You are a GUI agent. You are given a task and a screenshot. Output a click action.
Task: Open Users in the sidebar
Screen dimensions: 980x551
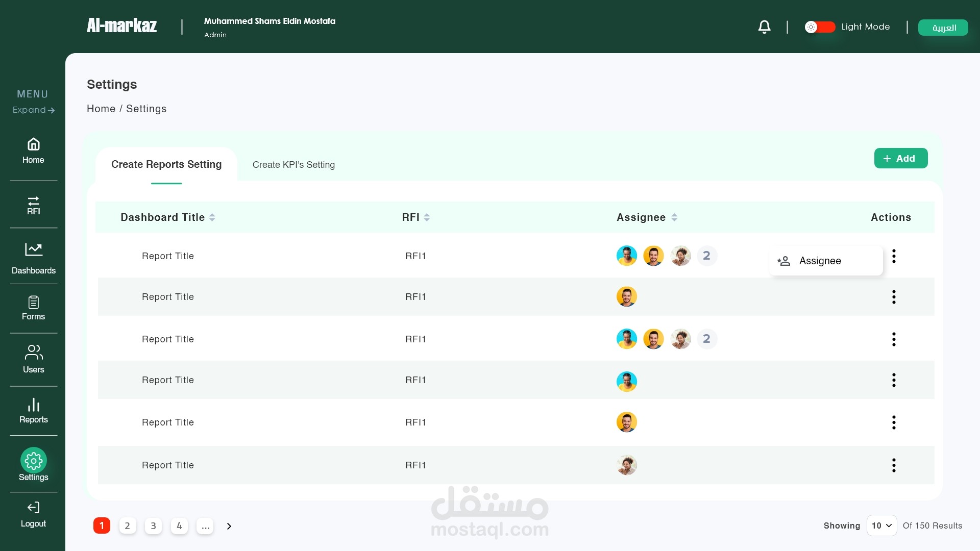coord(34,358)
